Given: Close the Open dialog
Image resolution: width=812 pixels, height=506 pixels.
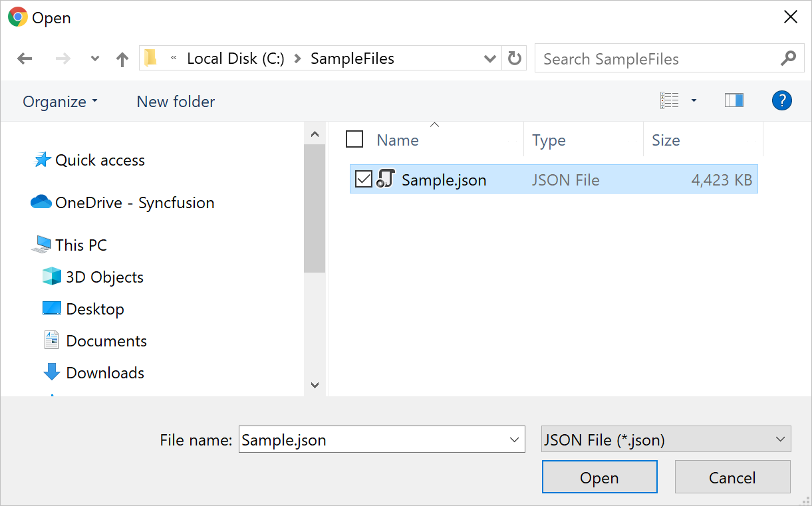Looking at the screenshot, I should point(791,17).
